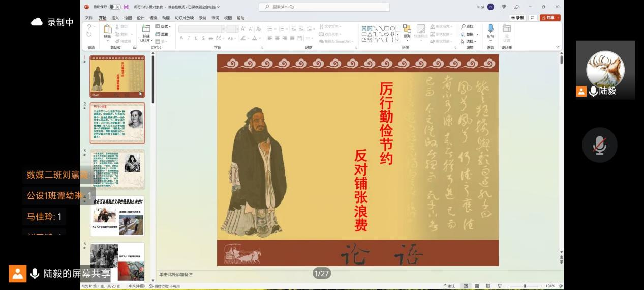Viewport: 644px width, 290px height.
Task: Toggle the 备注 (Notes) status bar button
Action: coord(449,286)
